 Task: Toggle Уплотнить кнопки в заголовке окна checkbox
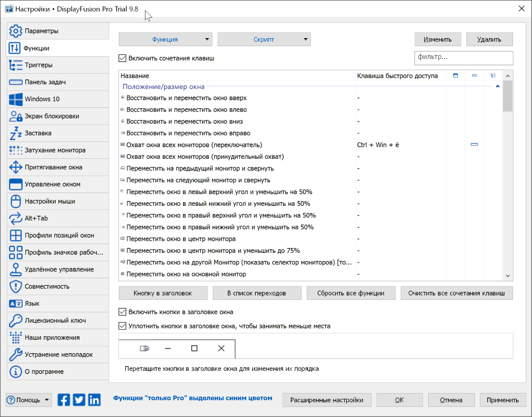(x=122, y=326)
